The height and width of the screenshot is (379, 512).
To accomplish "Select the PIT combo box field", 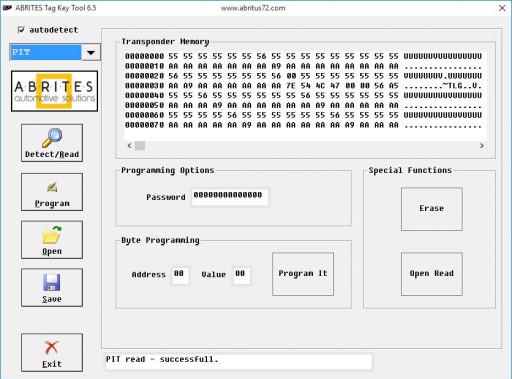I will [x=46, y=52].
